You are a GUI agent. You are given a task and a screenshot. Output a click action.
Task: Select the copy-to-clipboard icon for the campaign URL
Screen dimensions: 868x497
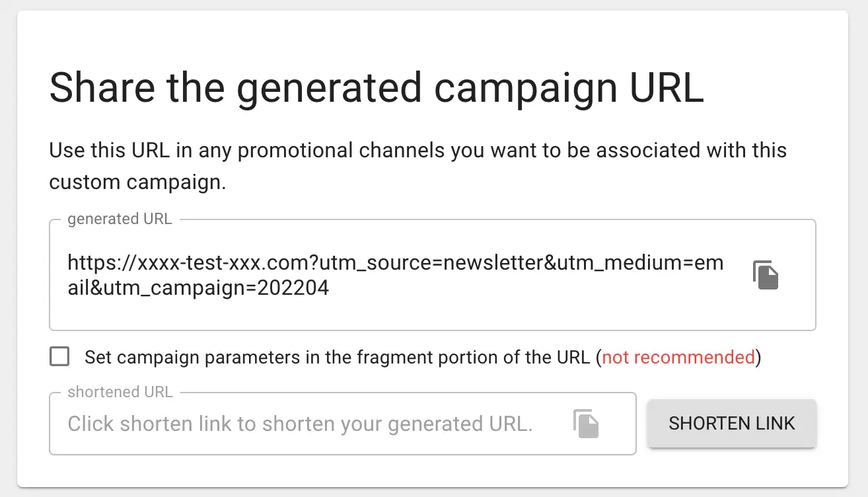point(766,276)
